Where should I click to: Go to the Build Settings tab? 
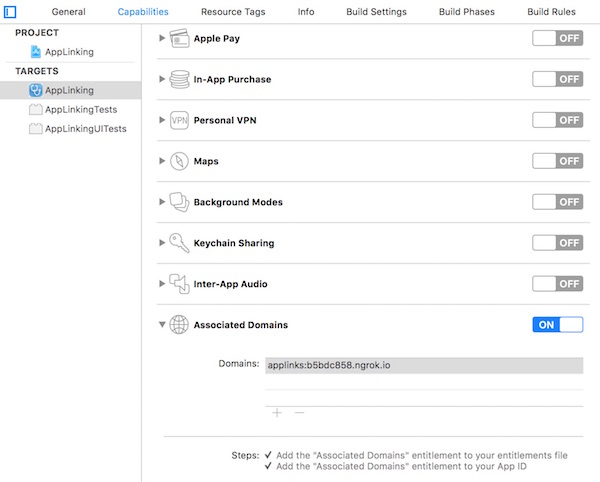[376, 12]
